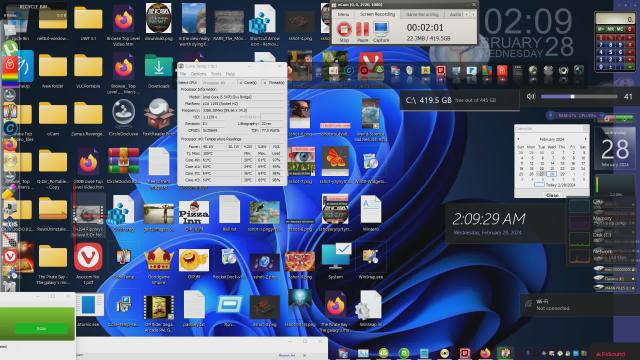The width and height of the screenshot is (640, 360).
Task: Open the System desktop shortcut
Action: (336, 260)
